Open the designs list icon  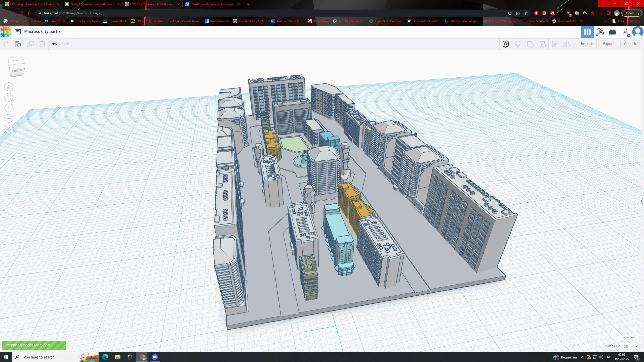click(x=18, y=31)
